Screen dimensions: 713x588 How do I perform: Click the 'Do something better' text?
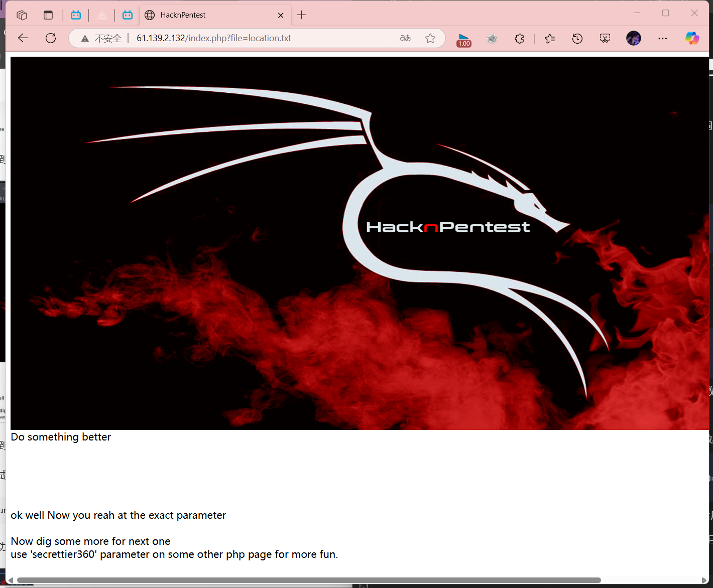point(61,437)
